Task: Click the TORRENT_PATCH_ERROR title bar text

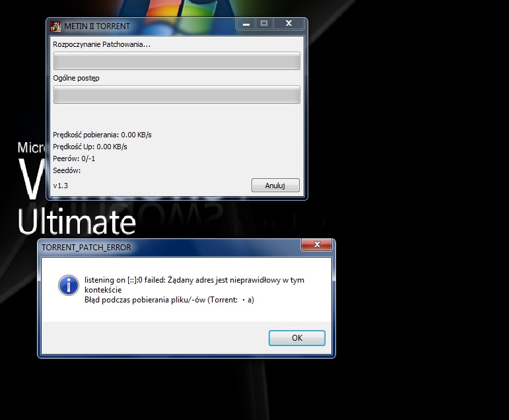Action: (86, 247)
